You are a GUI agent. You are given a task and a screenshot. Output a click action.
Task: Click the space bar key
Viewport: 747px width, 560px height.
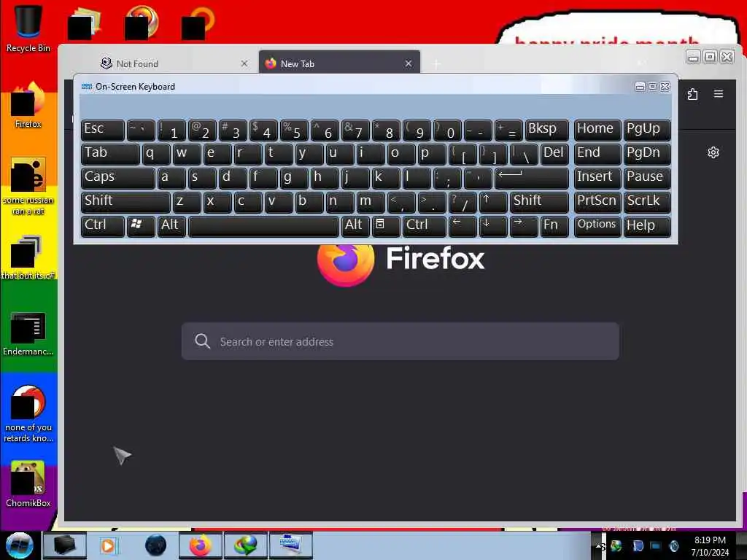(x=263, y=226)
